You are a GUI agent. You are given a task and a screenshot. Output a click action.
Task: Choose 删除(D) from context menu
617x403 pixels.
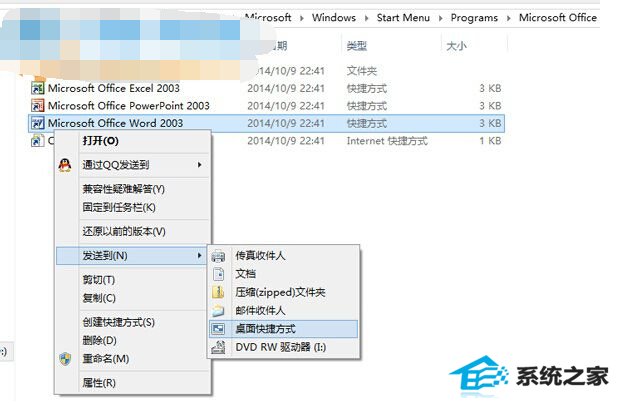(133, 340)
